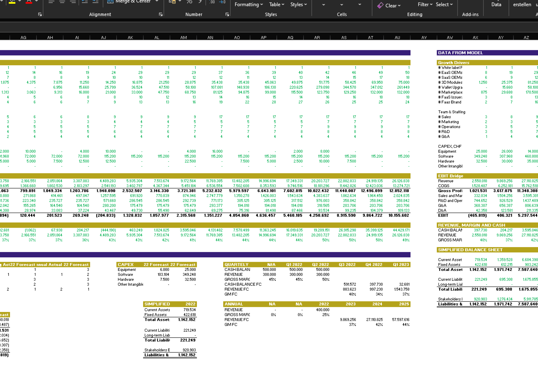538x392 pixels.
Task: Click the DATA FROM MODEL header cell
Action: (487, 53)
